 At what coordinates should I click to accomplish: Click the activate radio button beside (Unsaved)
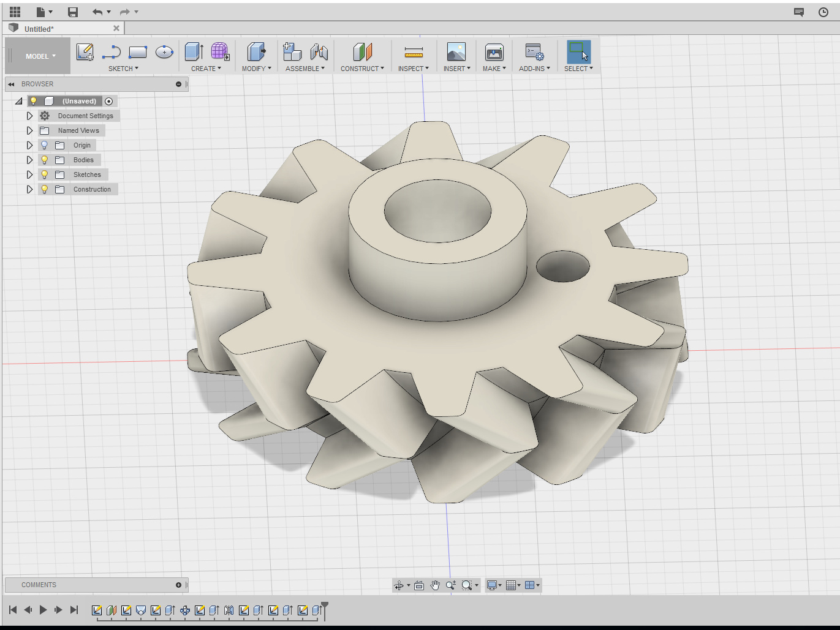pyautogui.click(x=108, y=101)
